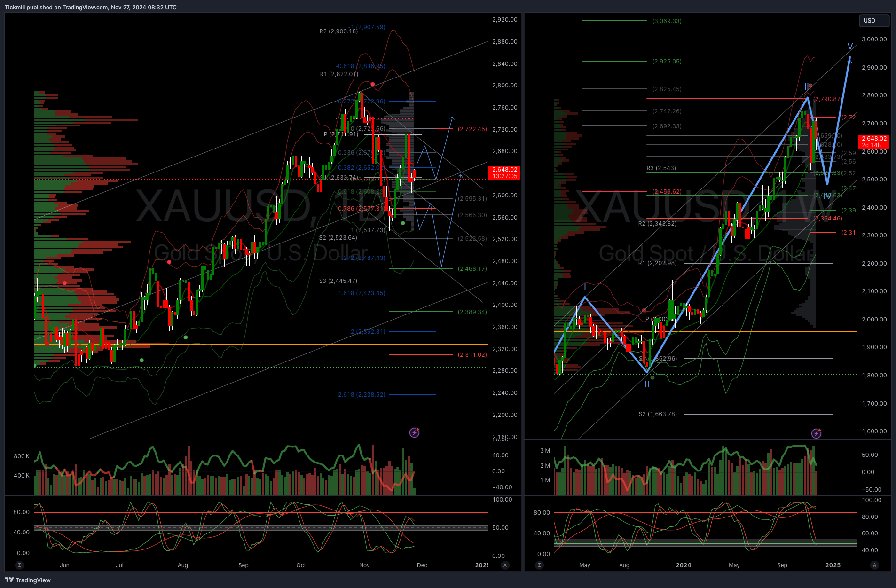The image size is (896, 588).
Task: Click the Z timezone icon on left chart
Action: click(19, 565)
